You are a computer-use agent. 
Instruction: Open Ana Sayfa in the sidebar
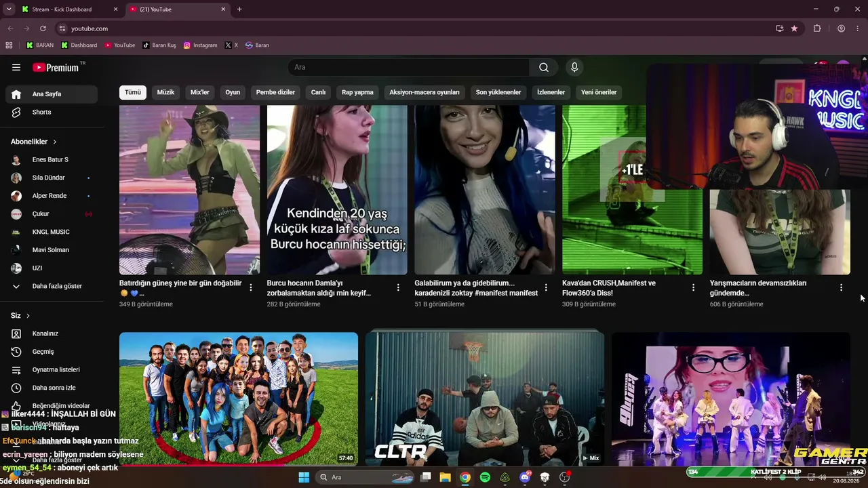52,94
